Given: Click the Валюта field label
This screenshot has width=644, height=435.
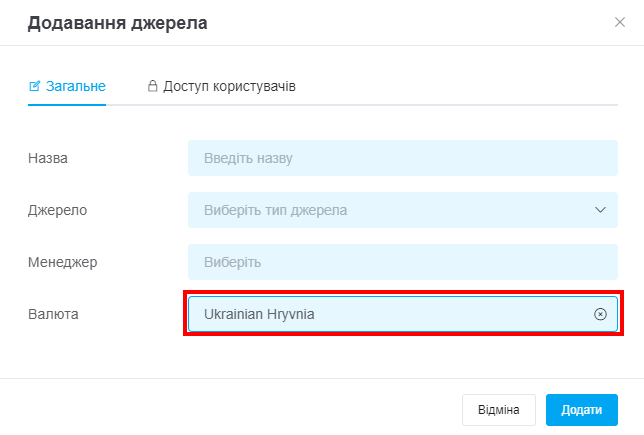Looking at the screenshot, I should pos(53,314).
